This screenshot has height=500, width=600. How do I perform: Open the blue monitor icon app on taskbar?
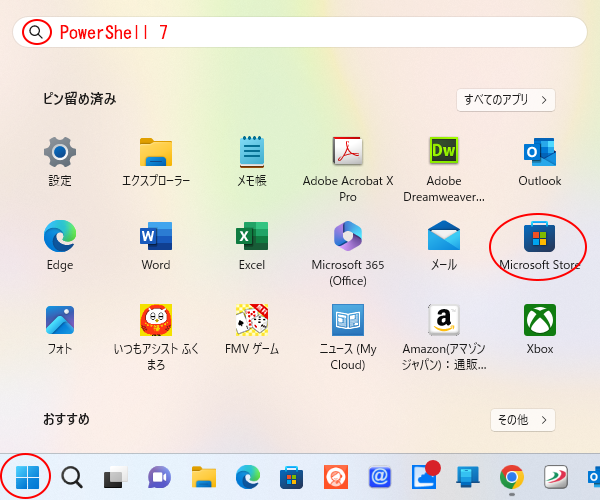[468, 477]
